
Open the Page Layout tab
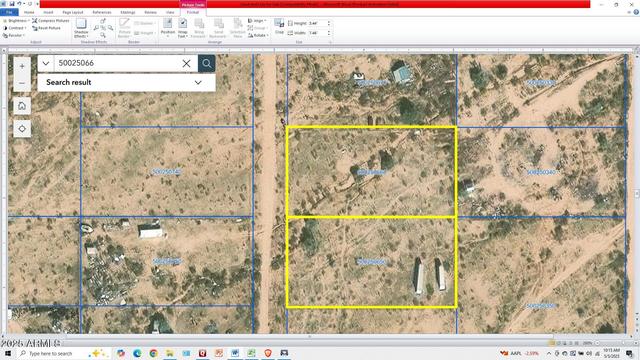(x=73, y=13)
